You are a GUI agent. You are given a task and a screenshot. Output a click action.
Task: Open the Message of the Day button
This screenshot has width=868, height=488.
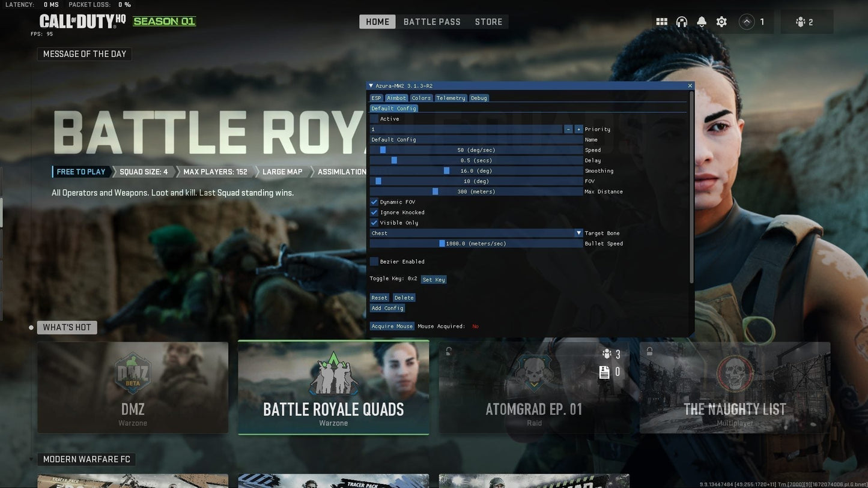tap(85, 54)
